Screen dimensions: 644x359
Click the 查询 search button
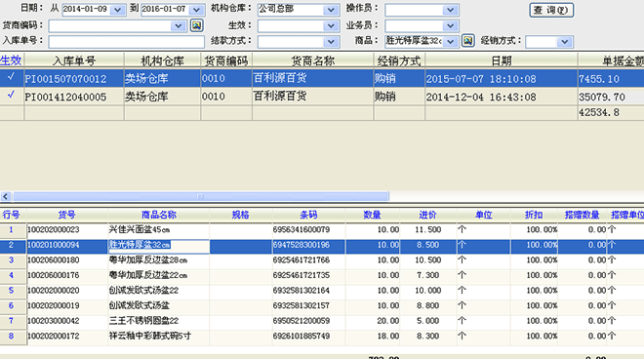[x=551, y=10]
